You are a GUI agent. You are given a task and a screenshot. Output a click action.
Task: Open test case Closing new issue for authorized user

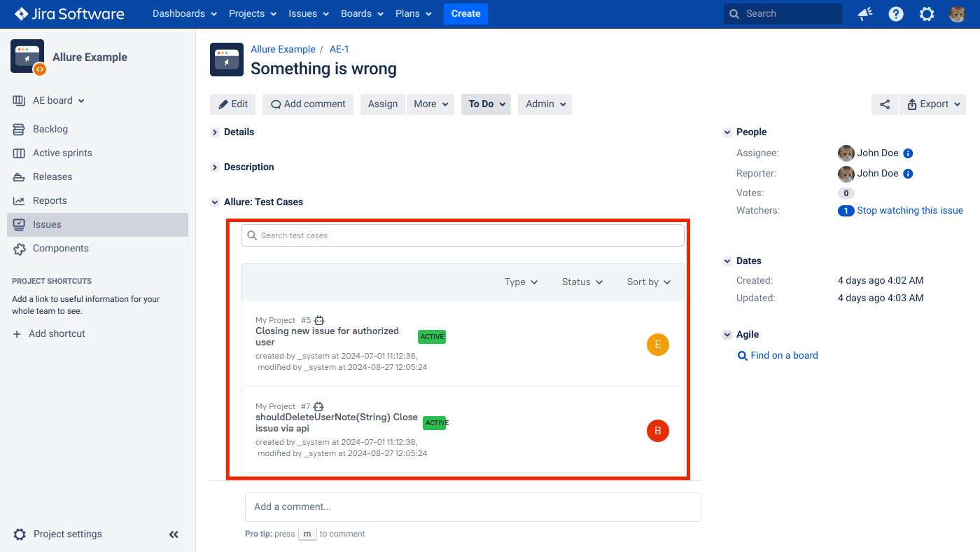327,337
